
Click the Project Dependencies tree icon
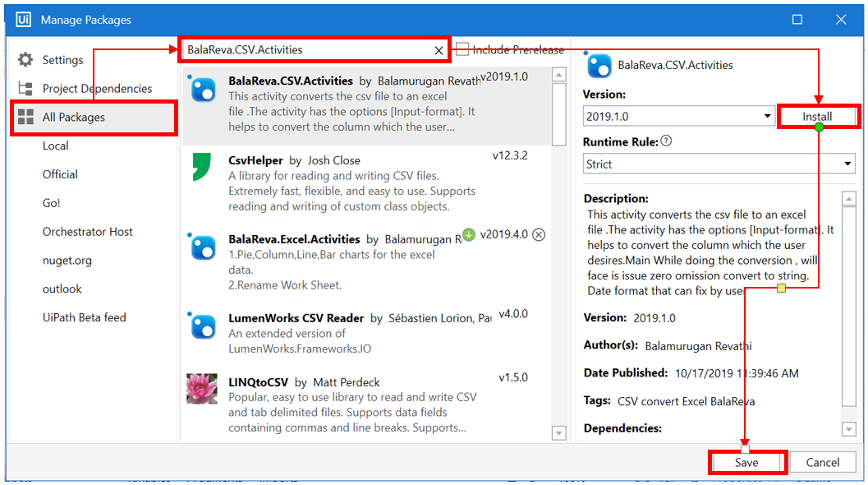(25, 88)
